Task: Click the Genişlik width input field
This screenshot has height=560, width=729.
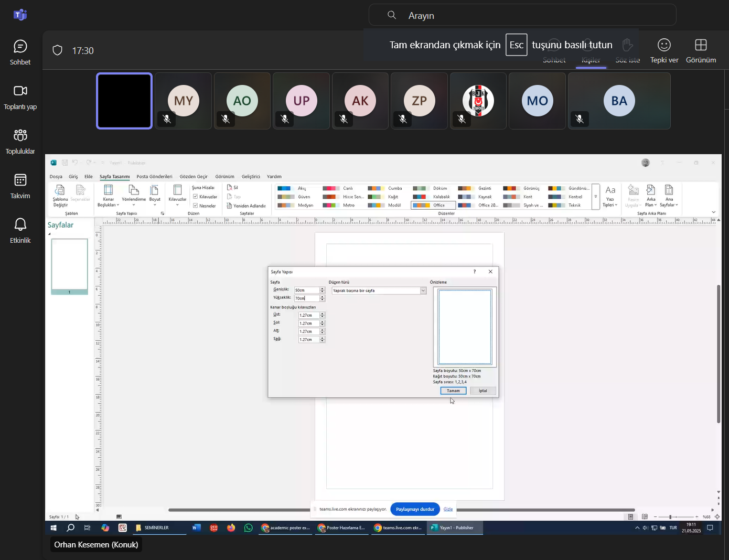Action: tap(306, 290)
